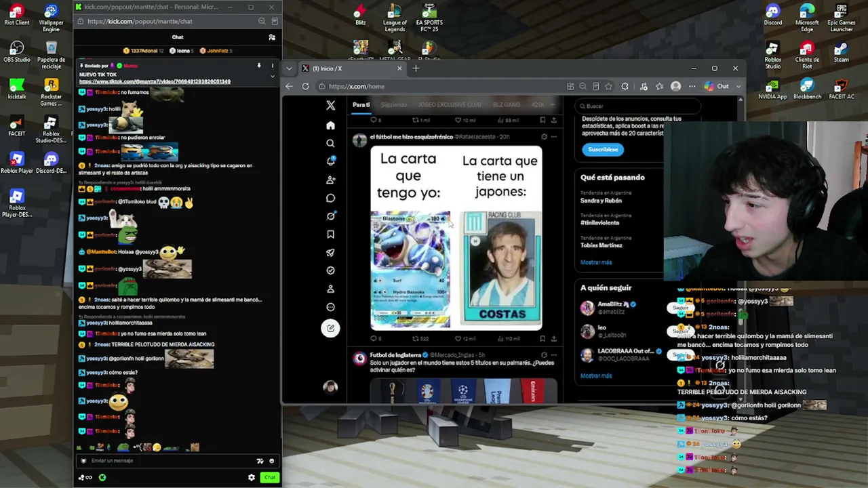
Task: Click the X logo in the sidebar
Action: pyautogui.click(x=330, y=106)
